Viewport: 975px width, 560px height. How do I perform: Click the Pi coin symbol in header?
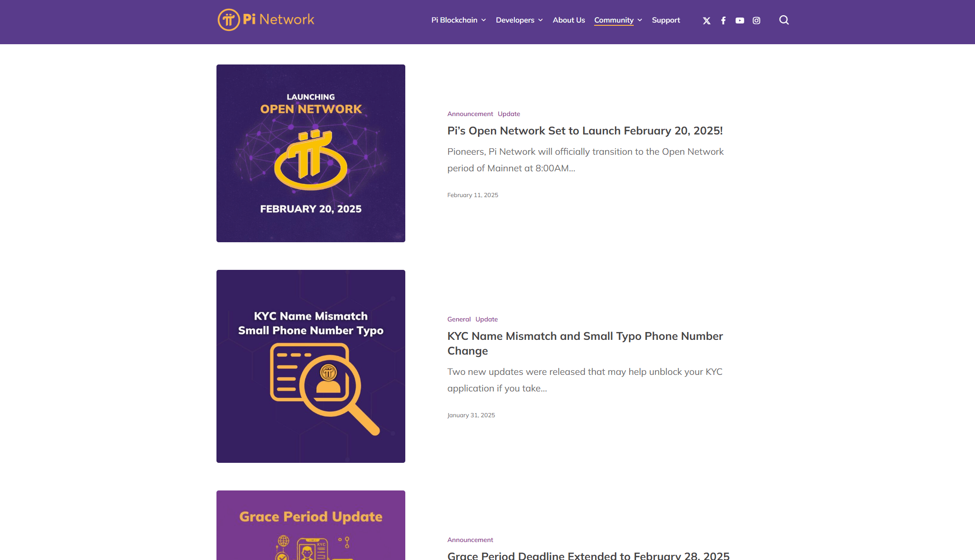pyautogui.click(x=228, y=19)
